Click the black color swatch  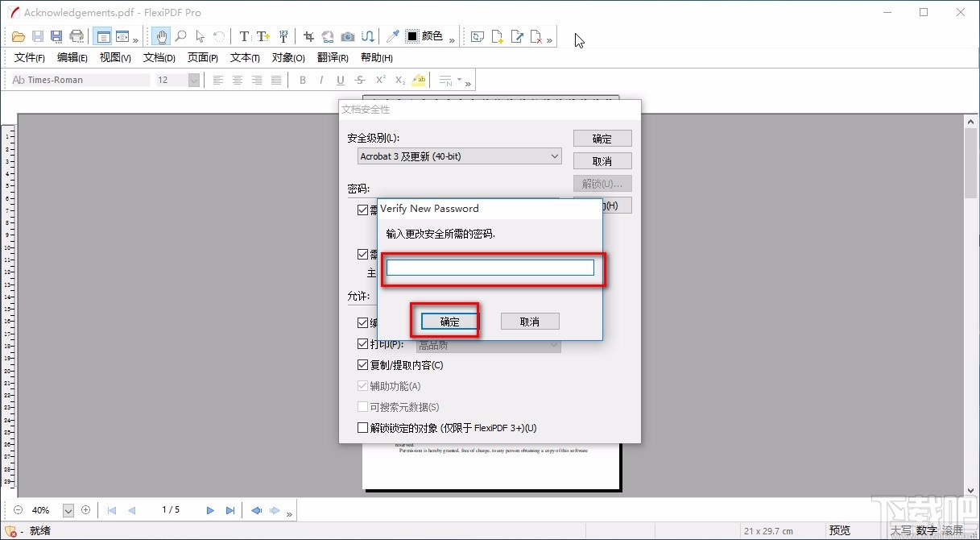pyautogui.click(x=411, y=36)
